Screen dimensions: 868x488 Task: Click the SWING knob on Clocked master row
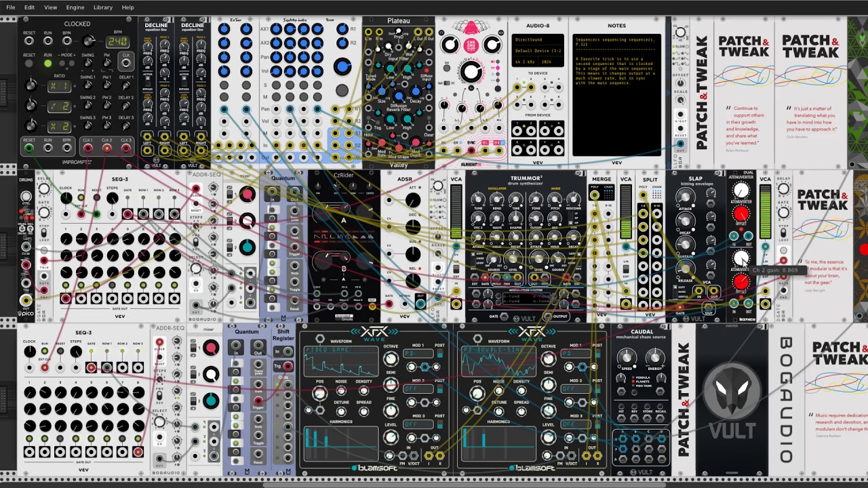click(x=87, y=63)
